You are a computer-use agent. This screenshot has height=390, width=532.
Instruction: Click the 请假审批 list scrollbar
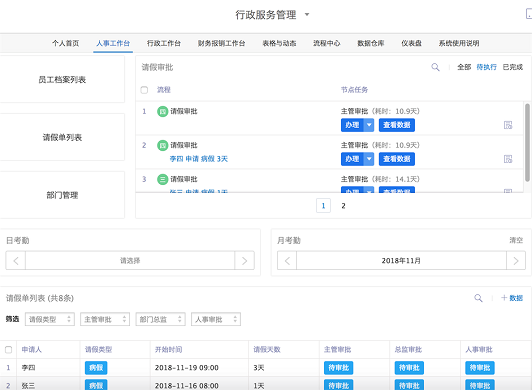(527, 143)
